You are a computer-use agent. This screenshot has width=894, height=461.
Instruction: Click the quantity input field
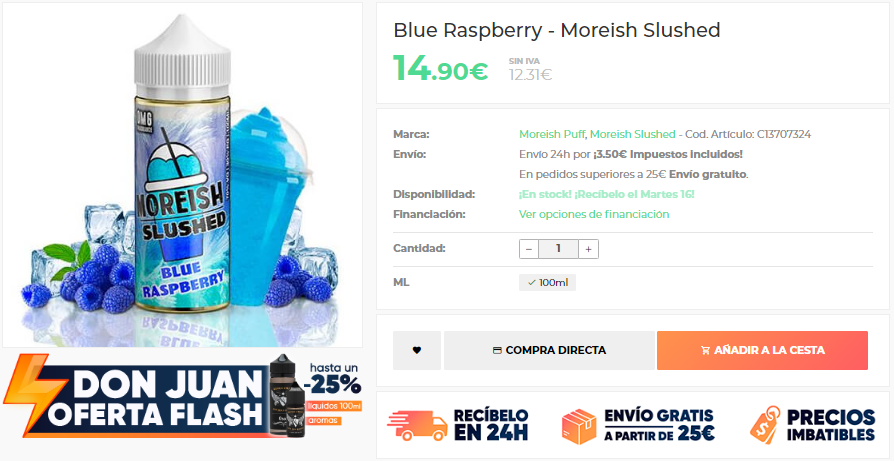click(558, 249)
